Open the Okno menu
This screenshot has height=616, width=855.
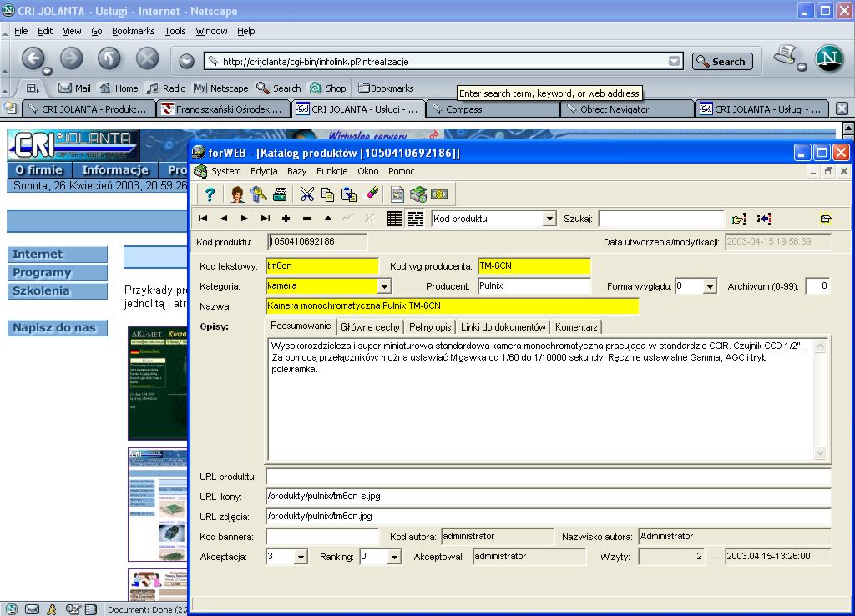click(x=368, y=171)
